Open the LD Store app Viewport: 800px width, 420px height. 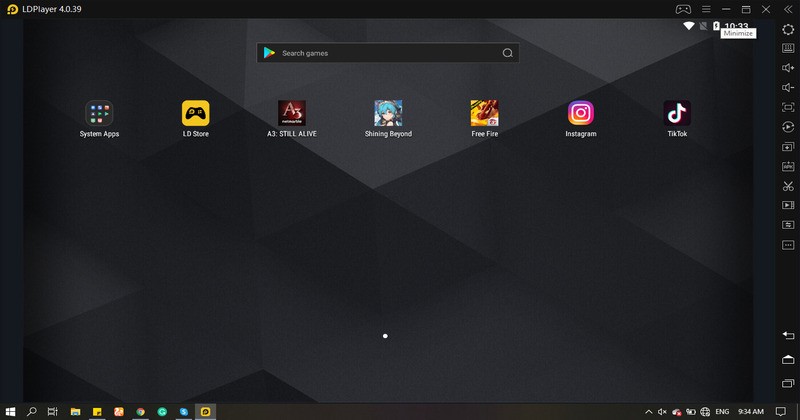[195, 113]
